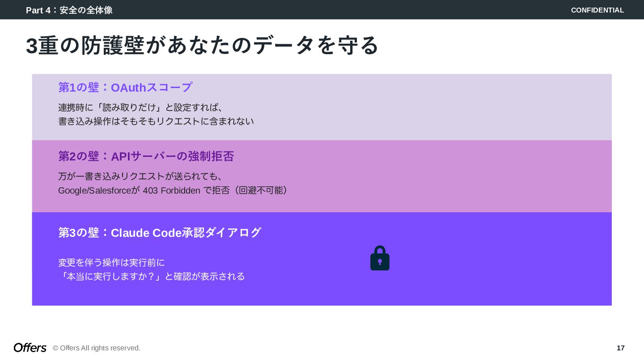Screen dimensions: 644x362
Task: Click the Offers logo in the footer
Action: tap(30, 348)
